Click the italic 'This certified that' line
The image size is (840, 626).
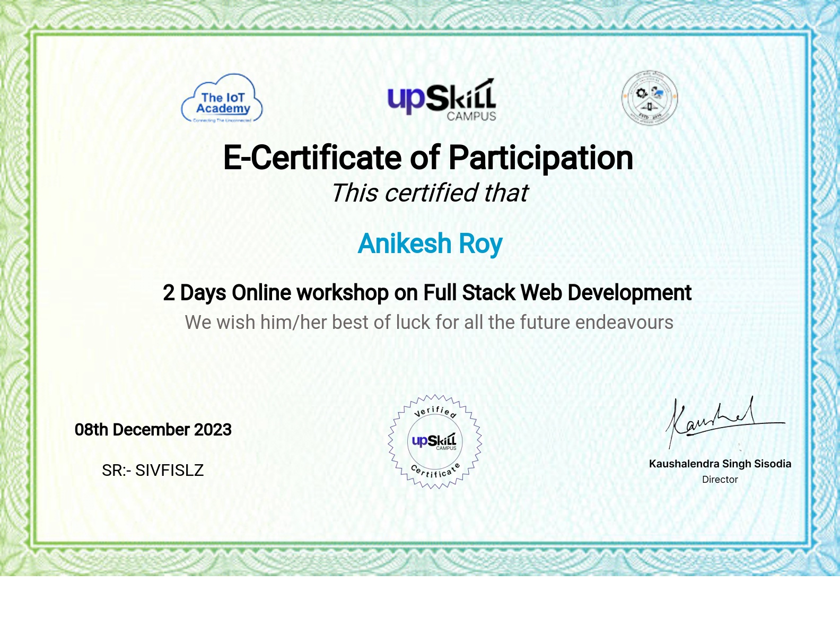point(430,193)
